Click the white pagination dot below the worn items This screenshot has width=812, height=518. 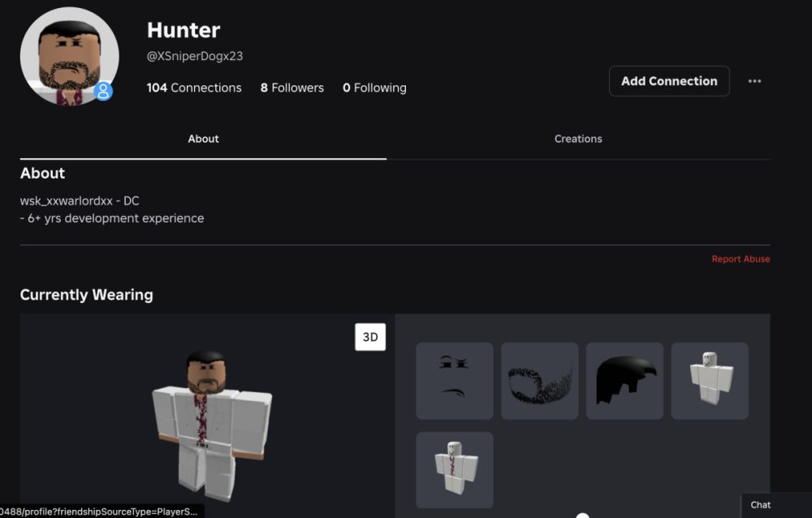582,515
